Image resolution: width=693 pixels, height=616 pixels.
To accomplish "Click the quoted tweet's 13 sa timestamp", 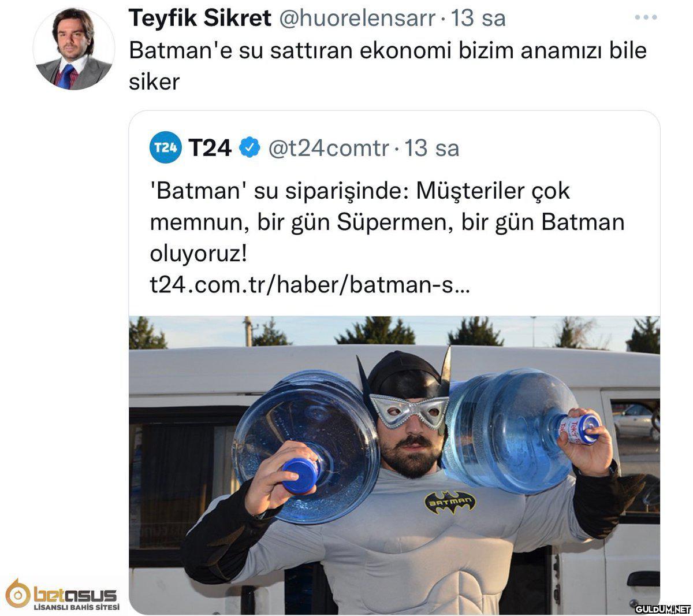I will coord(432,149).
